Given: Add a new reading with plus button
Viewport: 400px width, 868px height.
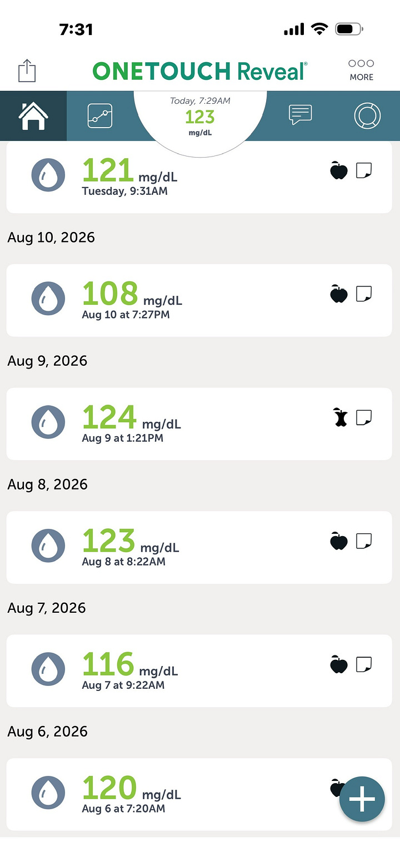Looking at the screenshot, I should pyautogui.click(x=362, y=799).
